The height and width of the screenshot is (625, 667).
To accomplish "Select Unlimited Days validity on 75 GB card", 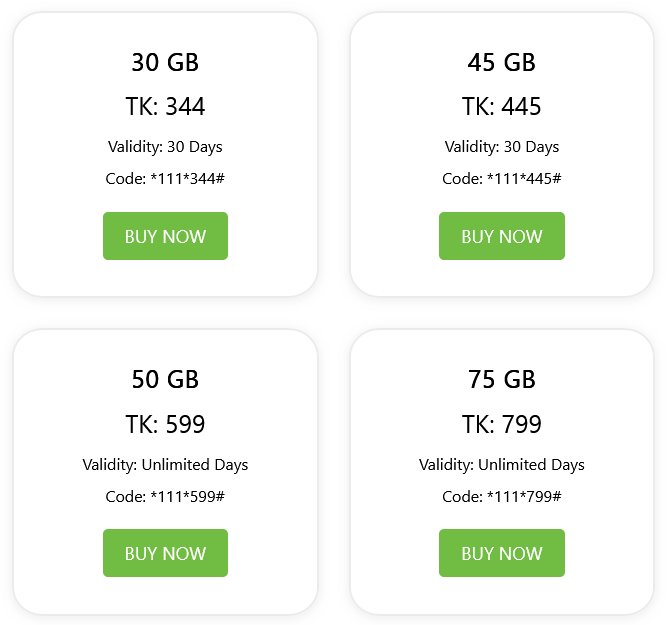I will tap(501, 465).
